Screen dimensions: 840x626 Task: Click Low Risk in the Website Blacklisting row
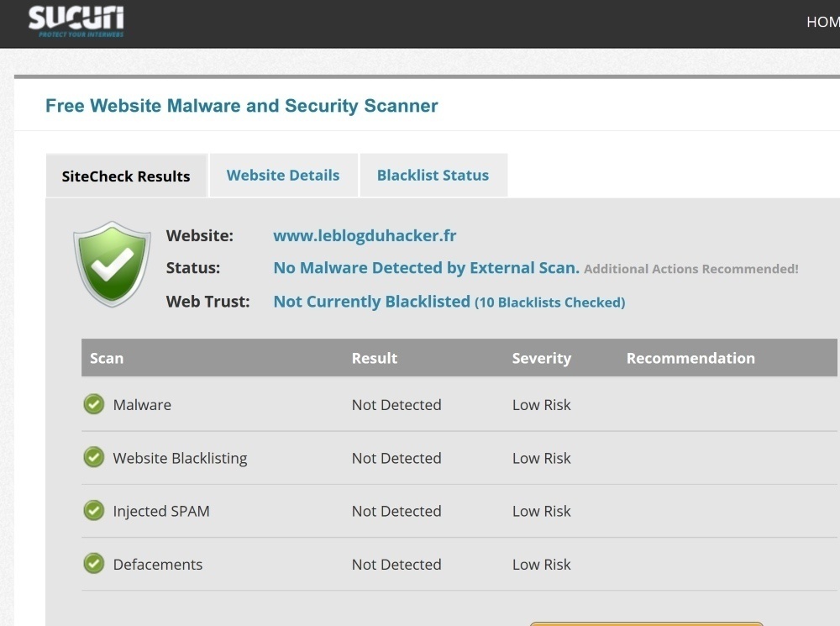pos(542,458)
